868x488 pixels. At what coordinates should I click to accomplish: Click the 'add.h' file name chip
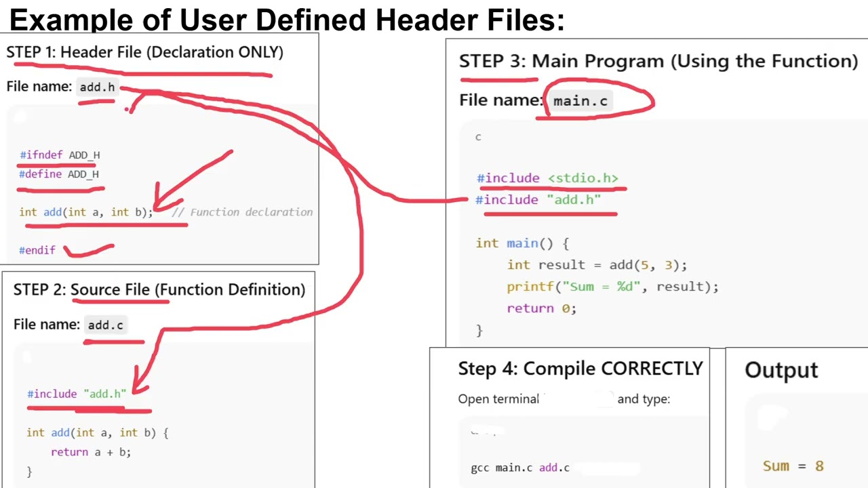click(x=98, y=87)
